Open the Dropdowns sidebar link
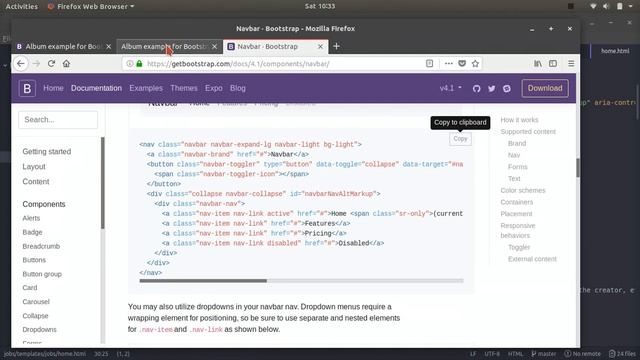The height and width of the screenshot is (360, 640). pos(39,329)
